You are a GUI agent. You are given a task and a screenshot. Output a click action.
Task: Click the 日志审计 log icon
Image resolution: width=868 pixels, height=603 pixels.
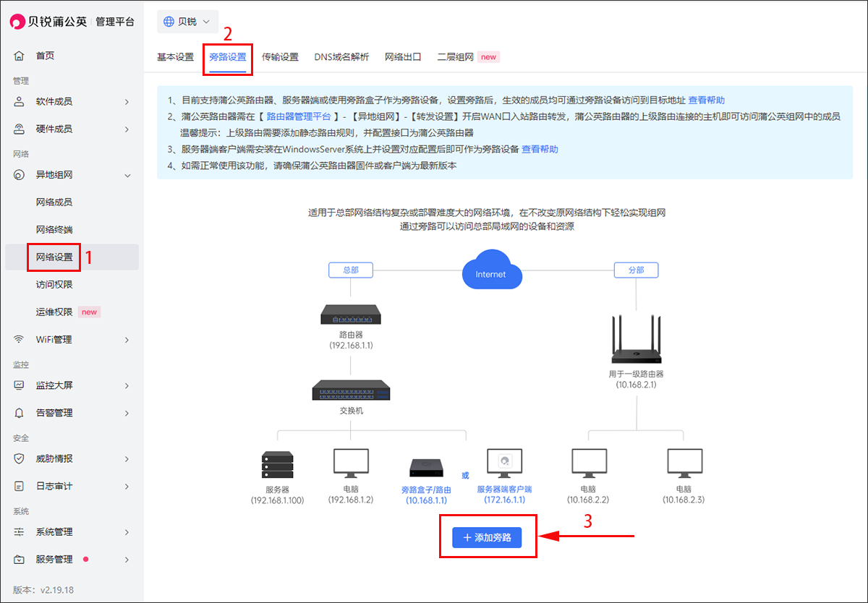tap(20, 487)
